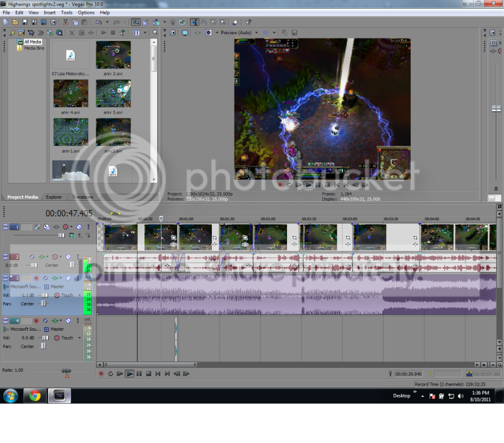
Task: Open Preview (Auto) quality dropdown
Action: (x=257, y=33)
